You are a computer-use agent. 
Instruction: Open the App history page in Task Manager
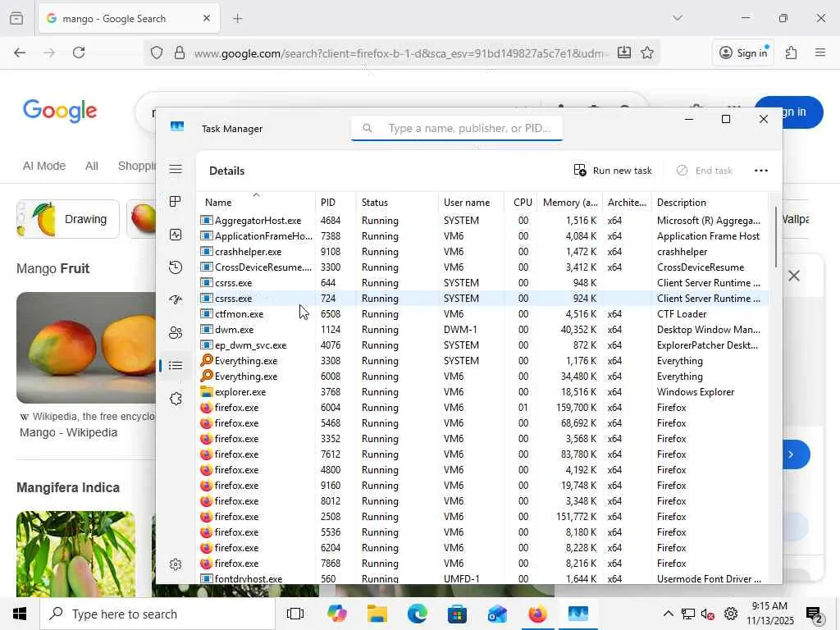176,267
